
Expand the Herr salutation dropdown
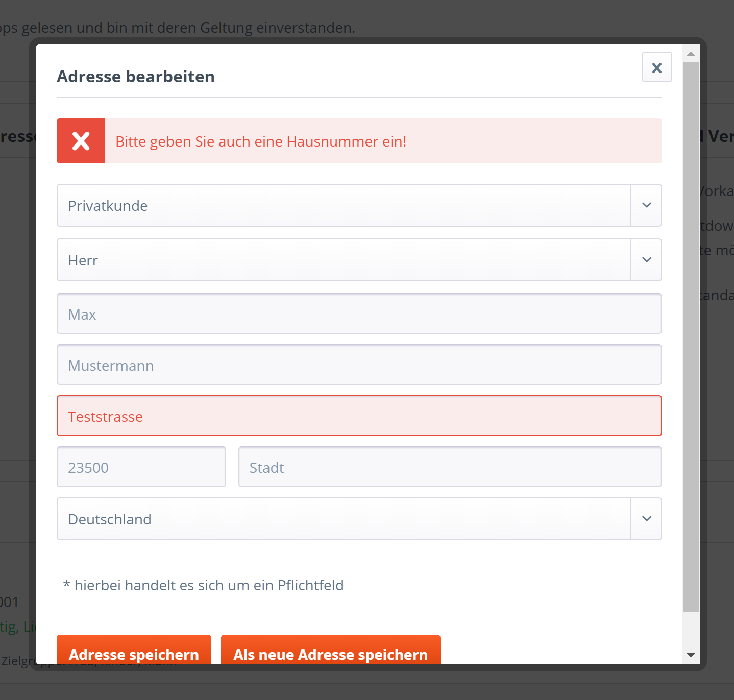[x=359, y=260]
